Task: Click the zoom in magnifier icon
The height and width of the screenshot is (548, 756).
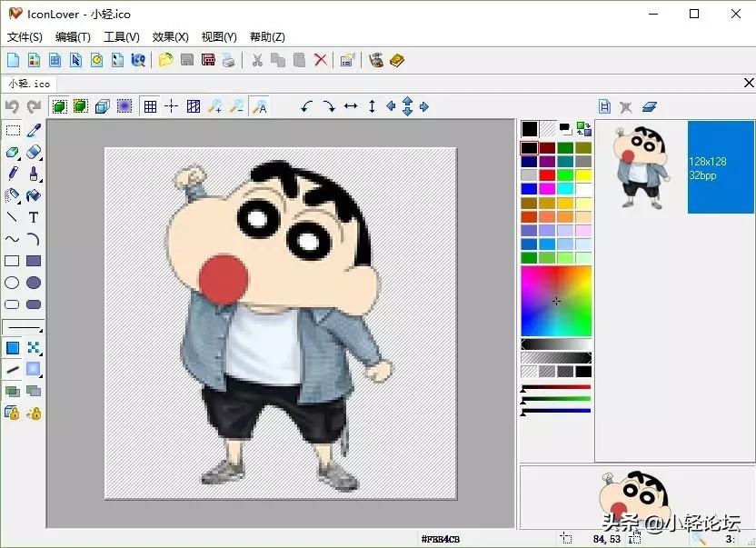Action: [x=214, y=106]
